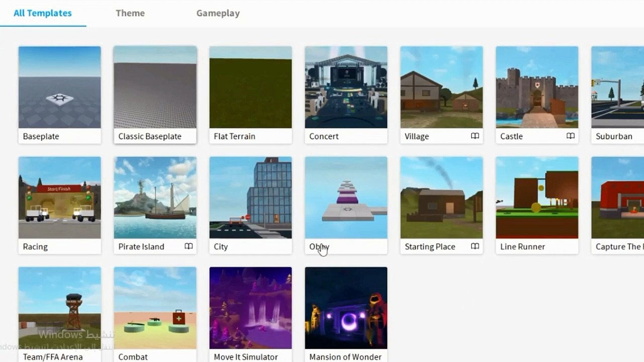644x362 pixels.
Task: Pick the Concert template thumbnail
Action: 346,87
